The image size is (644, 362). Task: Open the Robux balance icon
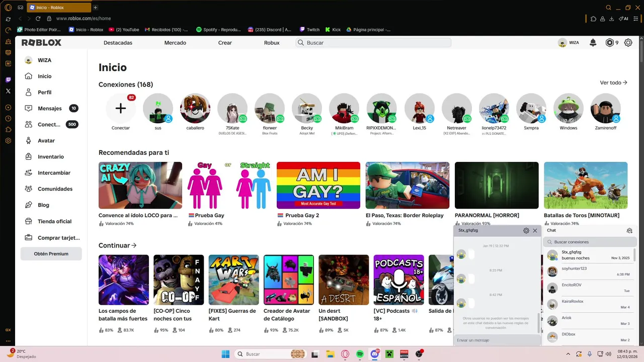pyautogui.click(x=610, y=43)
